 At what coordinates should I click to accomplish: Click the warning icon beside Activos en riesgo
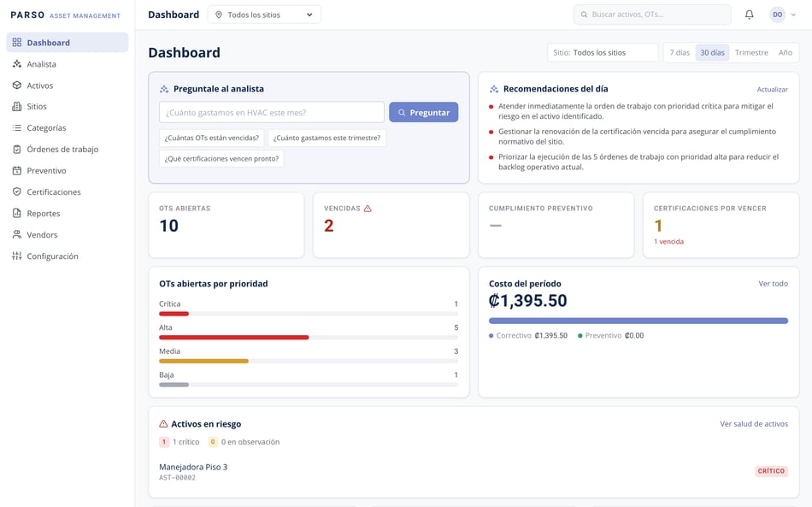pos(163,423)
